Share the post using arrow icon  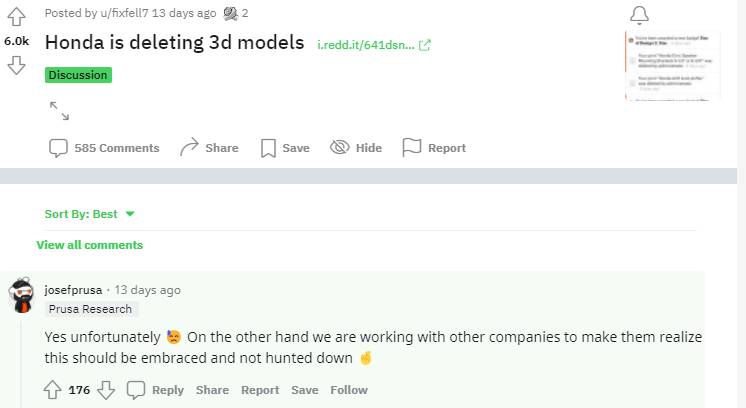(x=209, y=148)
